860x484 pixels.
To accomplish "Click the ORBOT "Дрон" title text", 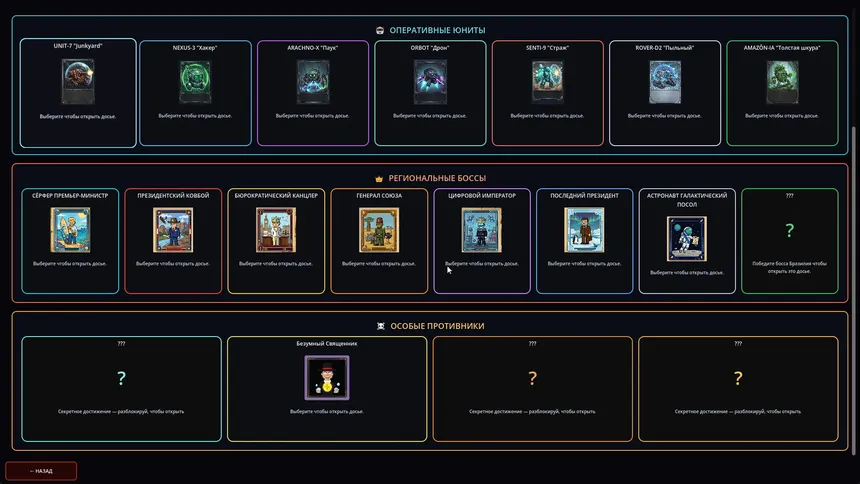I will coord(430,48).
